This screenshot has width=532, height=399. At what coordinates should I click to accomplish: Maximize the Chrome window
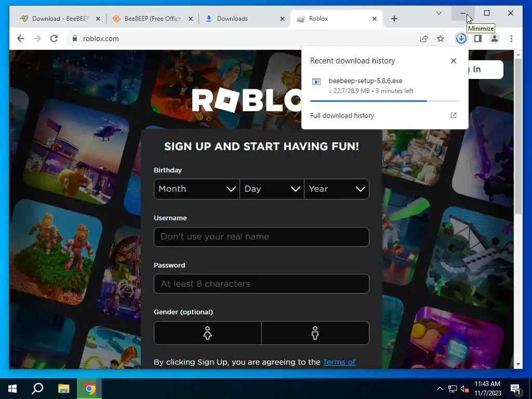[486, 13]
